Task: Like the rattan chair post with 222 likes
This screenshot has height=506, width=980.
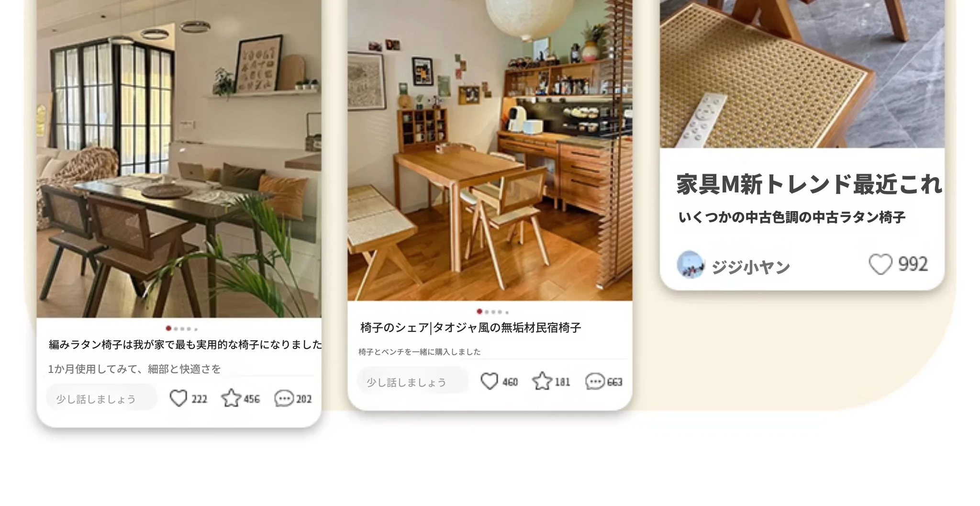Action: click(x=178, y=398)
